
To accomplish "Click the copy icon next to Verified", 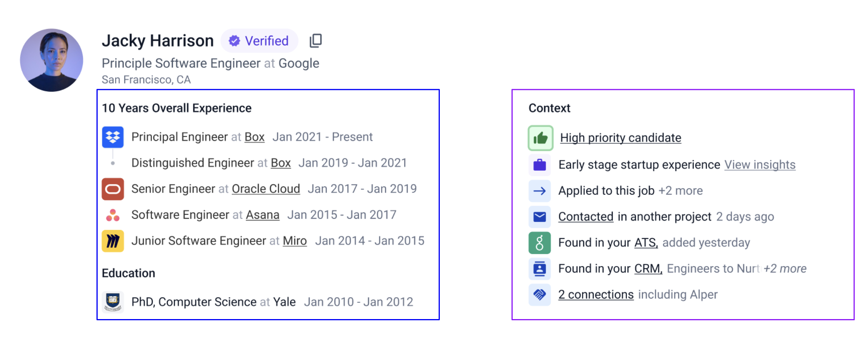I will point(315,41).
